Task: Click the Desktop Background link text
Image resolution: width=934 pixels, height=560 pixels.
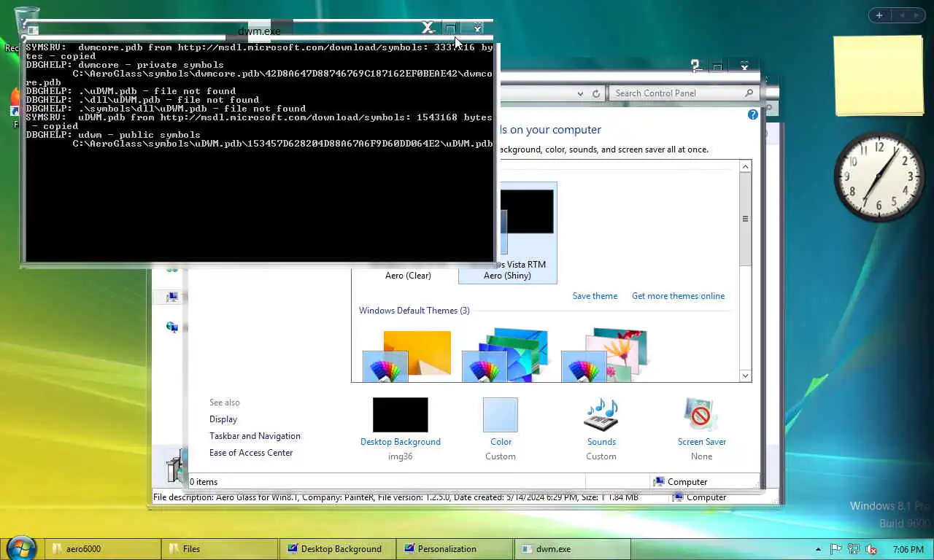Action: point(400,442)
